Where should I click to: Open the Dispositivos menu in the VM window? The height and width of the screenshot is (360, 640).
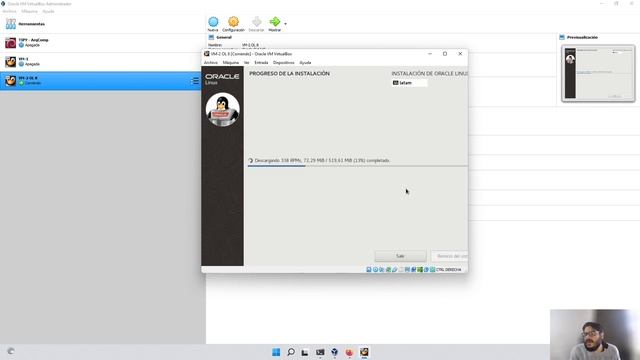coord(284,62)
